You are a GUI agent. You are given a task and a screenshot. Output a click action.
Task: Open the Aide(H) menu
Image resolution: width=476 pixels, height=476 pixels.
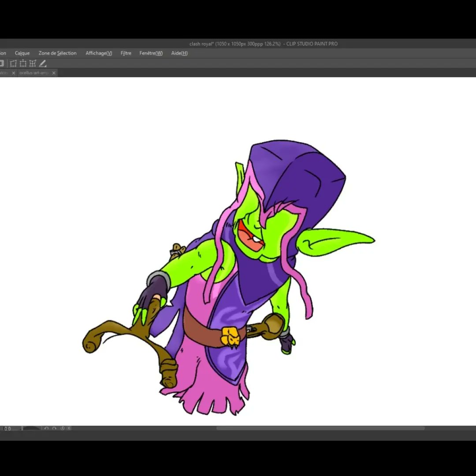179,53
